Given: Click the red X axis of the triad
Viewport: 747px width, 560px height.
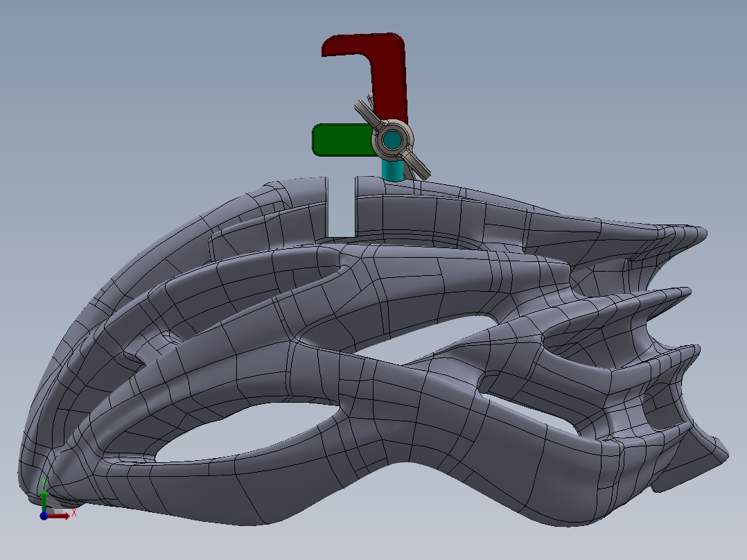Looking at the screenshot, I should click(x=59, y=516).
